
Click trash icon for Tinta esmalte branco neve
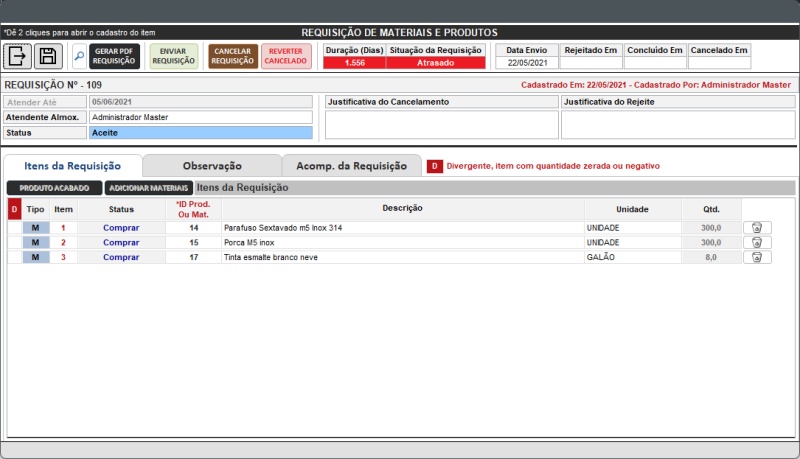(x=757, y=257)
